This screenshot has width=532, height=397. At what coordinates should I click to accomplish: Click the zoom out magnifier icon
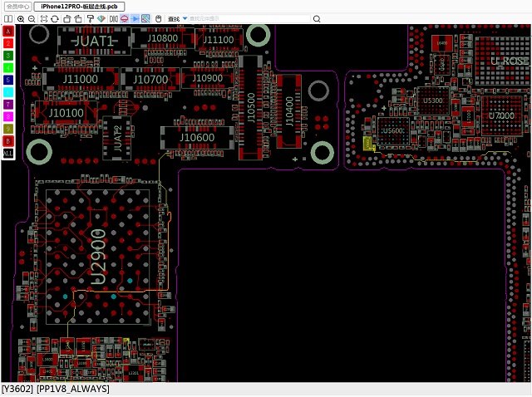pyautogui.click(x=32, y=18)
